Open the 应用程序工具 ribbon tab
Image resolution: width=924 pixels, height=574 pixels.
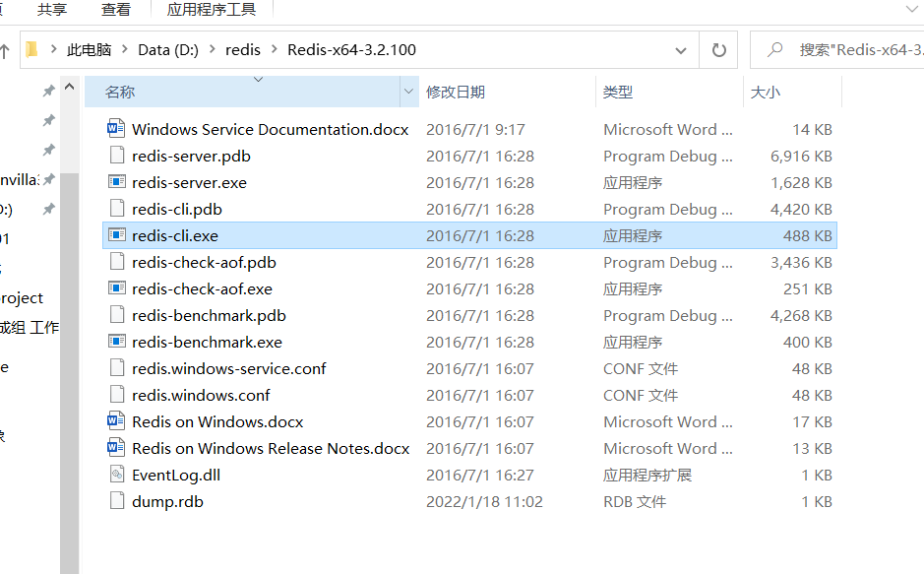(x=209, y=10)
